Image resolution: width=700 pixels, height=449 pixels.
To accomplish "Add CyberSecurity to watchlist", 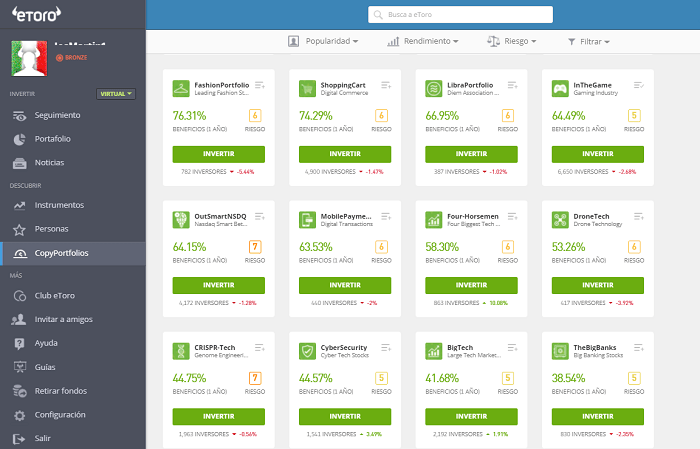I will coord(386,348).
